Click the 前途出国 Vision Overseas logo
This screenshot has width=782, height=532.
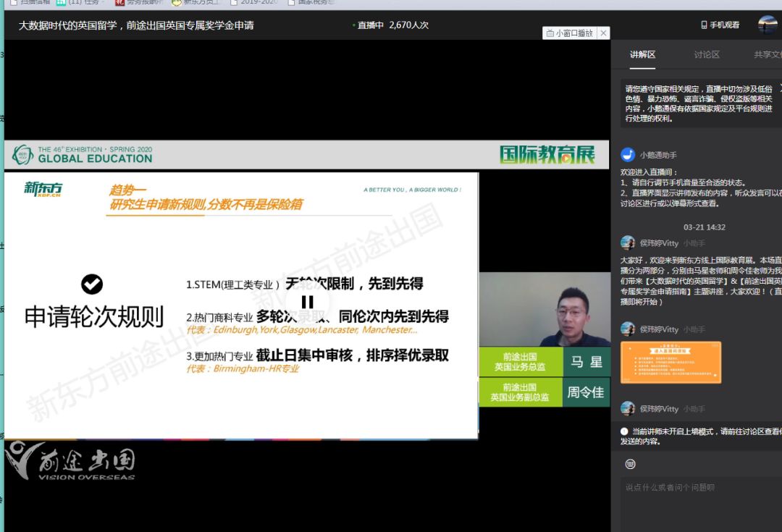(x=70, y=461)
